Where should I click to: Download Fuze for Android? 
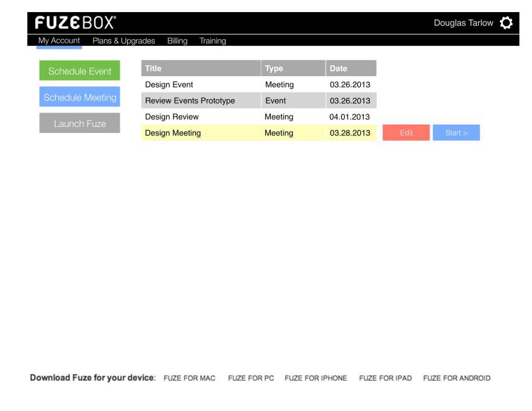[x=456, y=378]
